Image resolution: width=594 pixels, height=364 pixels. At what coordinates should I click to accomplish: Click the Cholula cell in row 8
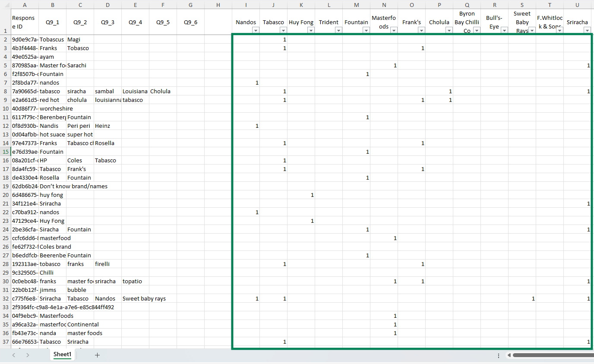click(163, 91)
